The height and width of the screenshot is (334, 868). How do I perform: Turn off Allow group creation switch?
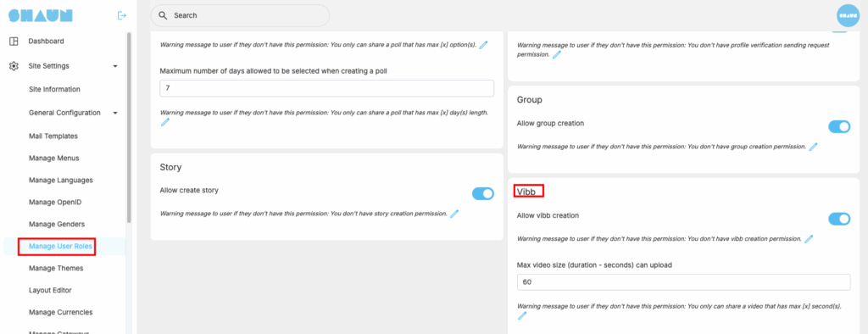tap(838, 127)
